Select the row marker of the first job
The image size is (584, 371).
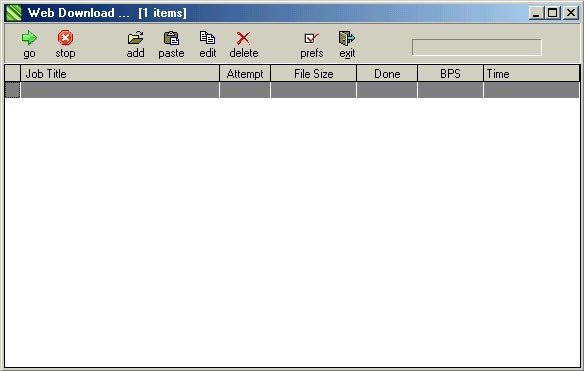[x=13, y=90]
